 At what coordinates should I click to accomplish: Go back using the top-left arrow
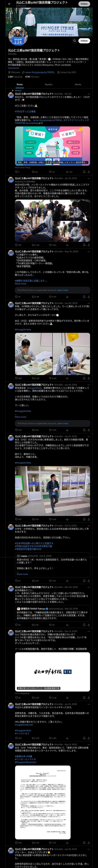9,4
